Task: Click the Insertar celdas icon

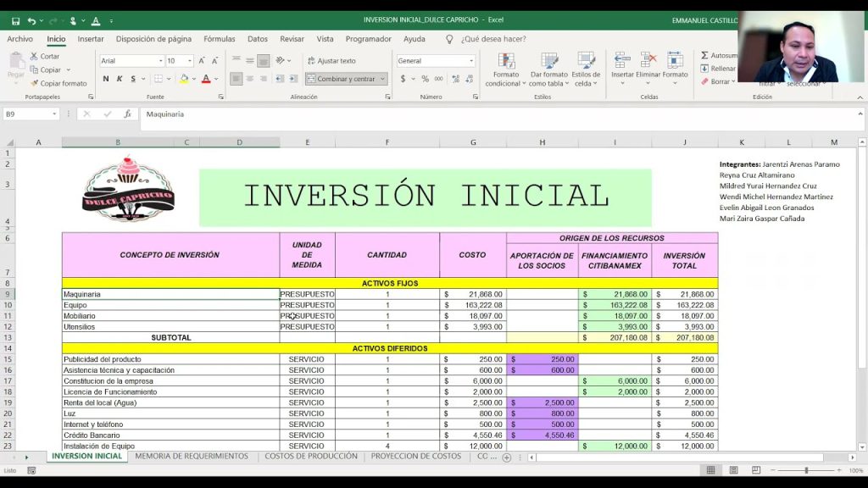Action: coord(622,60)
